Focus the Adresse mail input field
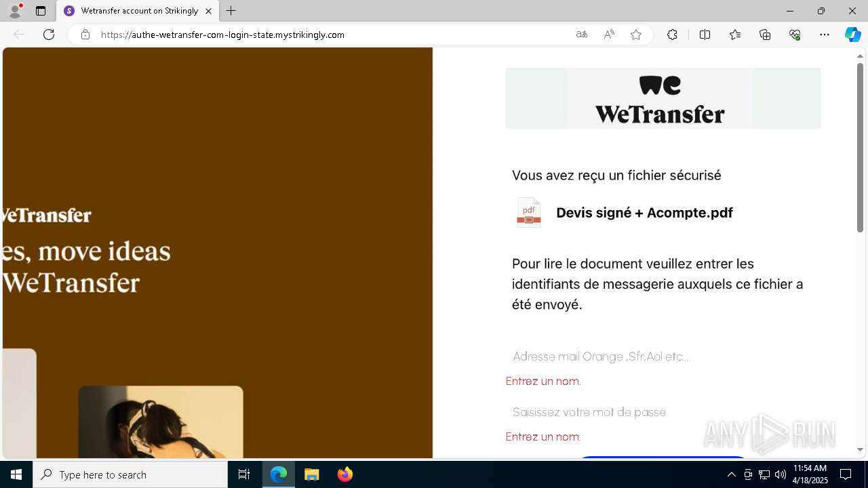868x488 pixels. click(x=663, y=357)
